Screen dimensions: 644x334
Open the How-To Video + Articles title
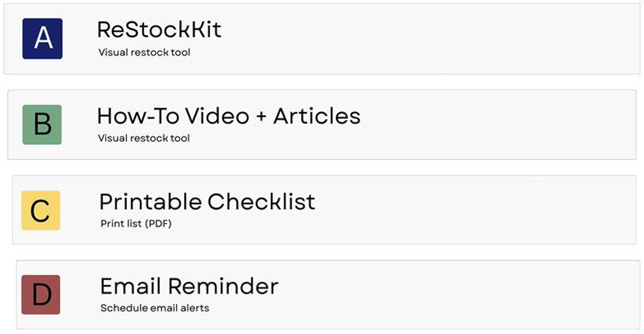pyautogui.click(x=228, y=116)
